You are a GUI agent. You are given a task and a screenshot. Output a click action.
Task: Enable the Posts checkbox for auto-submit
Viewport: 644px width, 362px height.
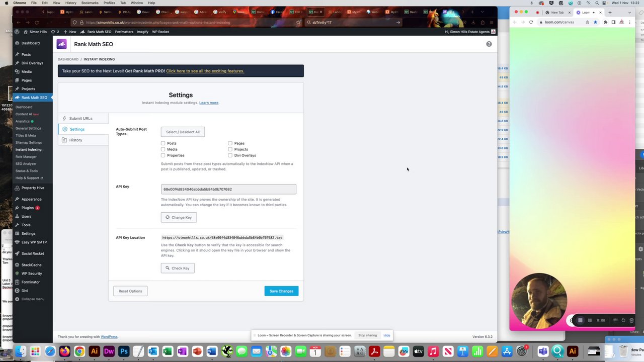[x=163, y=143]
